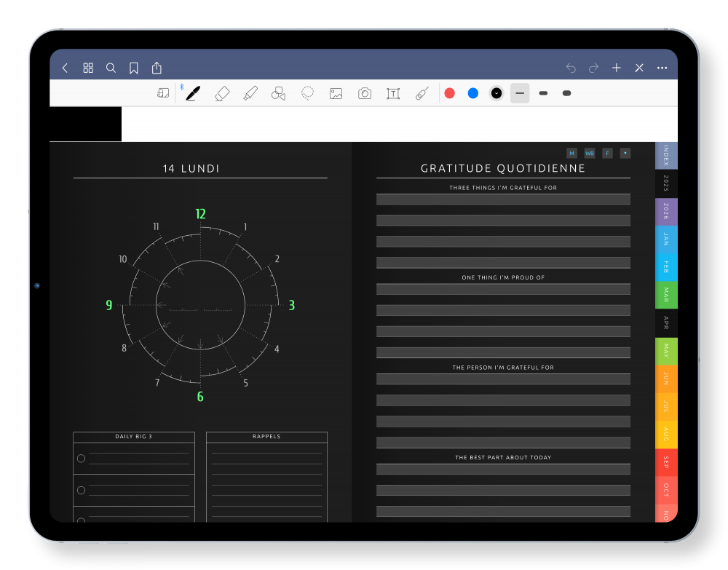The width and height of the screenshot is (728, 570).
Task: Select the laser pointer tool
Action: click(422, 93)
